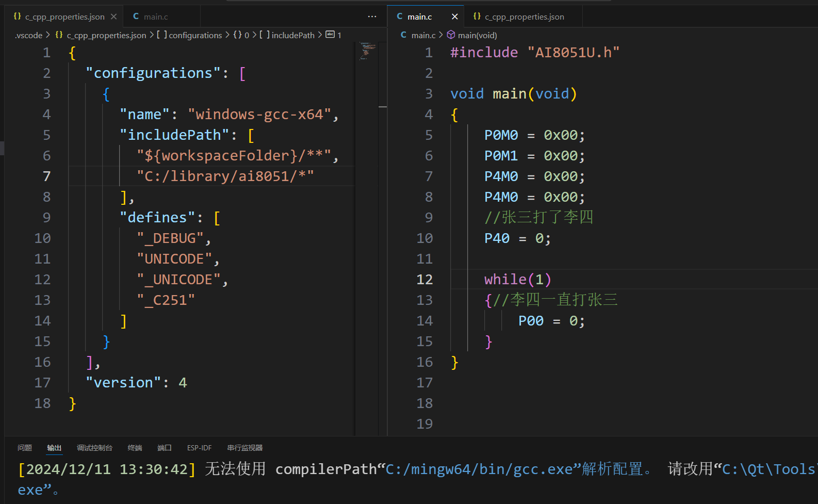Close the c_cpp_properties.json tab in left editor

click(113, 17)
